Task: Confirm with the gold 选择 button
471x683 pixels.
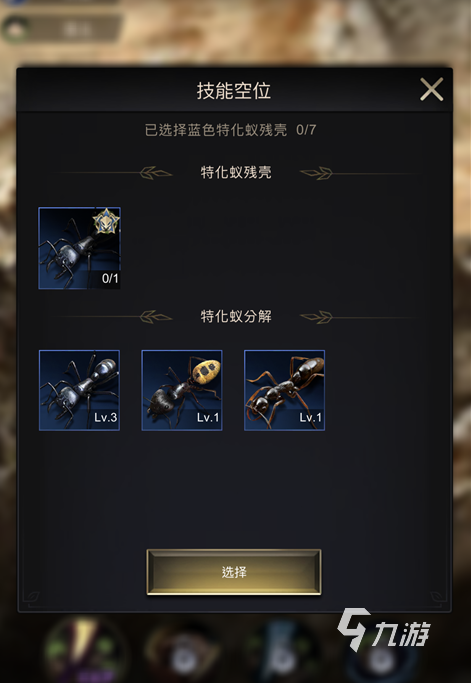Action: 234,572
